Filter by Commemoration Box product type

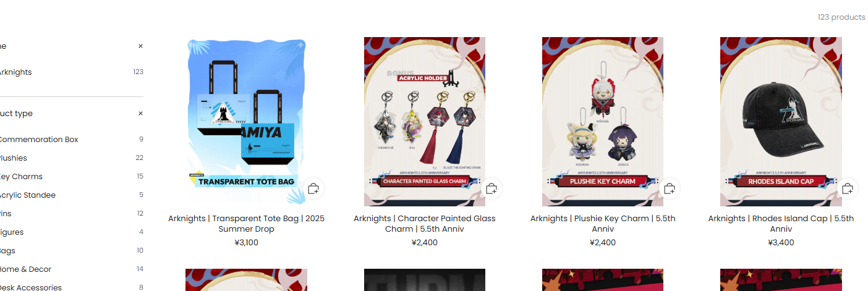[72, 140]
